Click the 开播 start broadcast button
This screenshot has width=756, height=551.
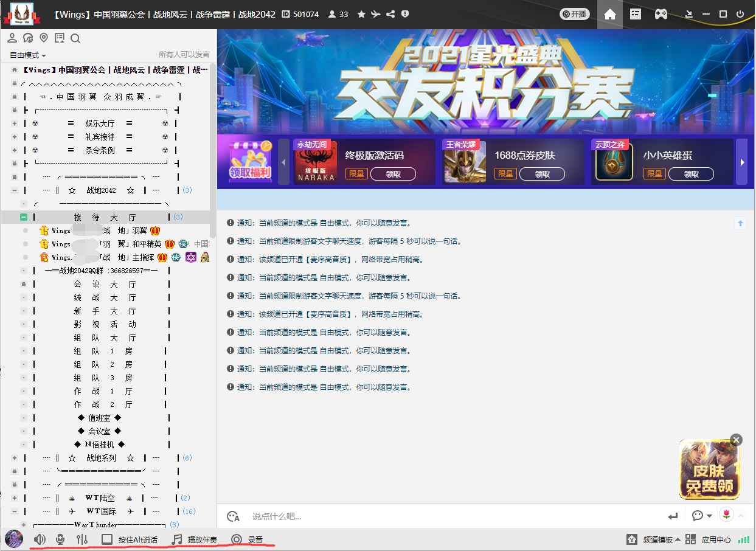point(575,14)
